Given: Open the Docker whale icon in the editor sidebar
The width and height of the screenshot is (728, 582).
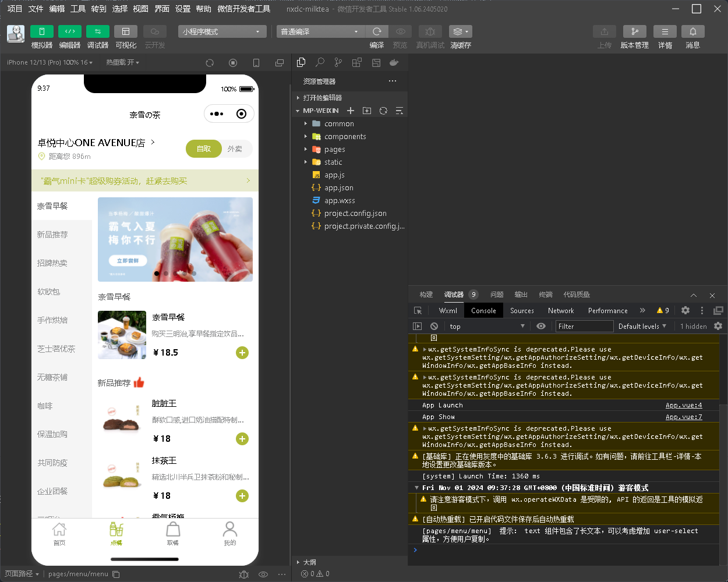Looking at the screenshot, I should click(x=394, y=62).
